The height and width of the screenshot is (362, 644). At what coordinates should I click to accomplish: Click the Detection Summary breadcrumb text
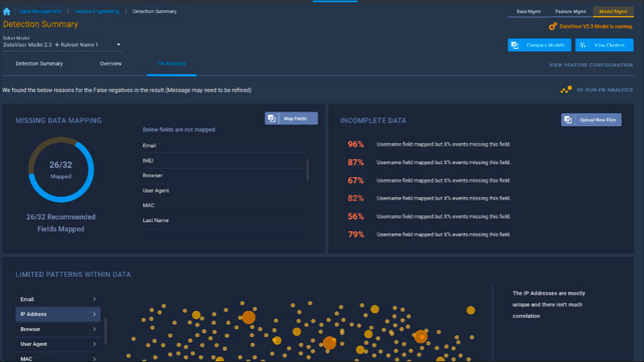click(155, 12)
